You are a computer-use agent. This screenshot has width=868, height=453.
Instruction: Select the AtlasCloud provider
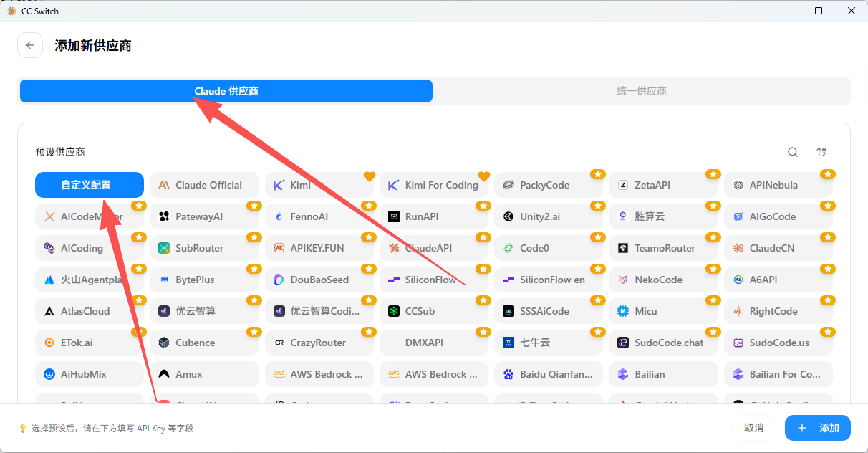[90, 311]
